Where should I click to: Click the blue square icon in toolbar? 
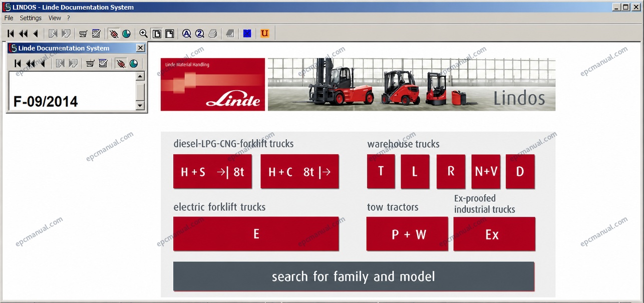(247, 34)
